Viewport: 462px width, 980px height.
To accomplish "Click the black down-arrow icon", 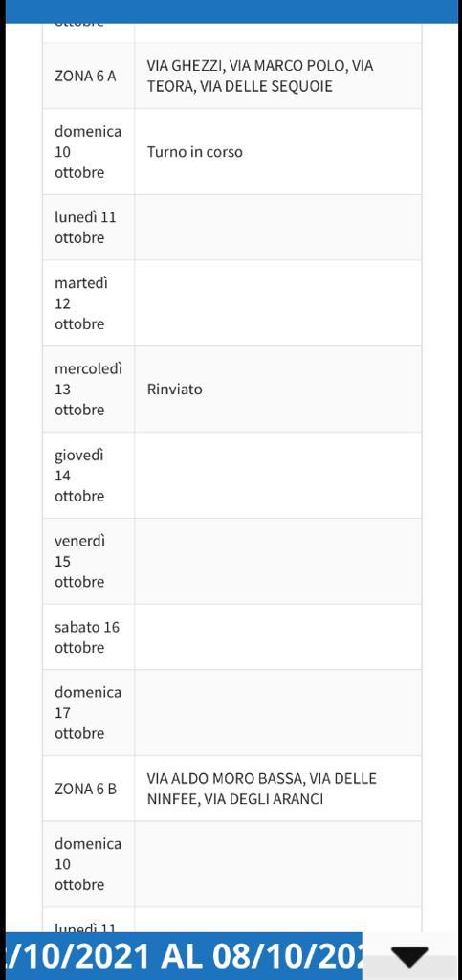I will click(409, 957).
